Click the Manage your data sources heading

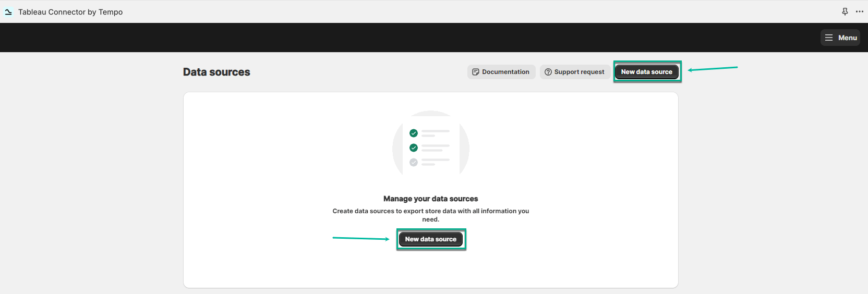[431, 199]
